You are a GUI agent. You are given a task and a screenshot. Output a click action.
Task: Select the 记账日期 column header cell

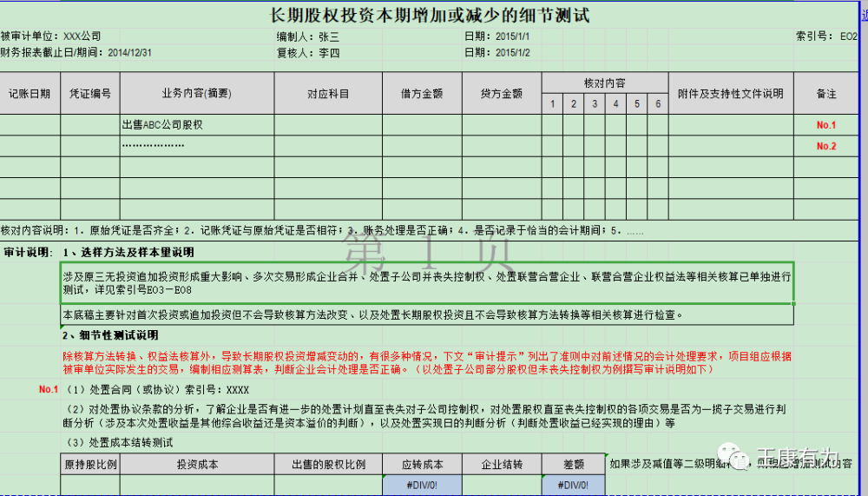coord(30,93)
